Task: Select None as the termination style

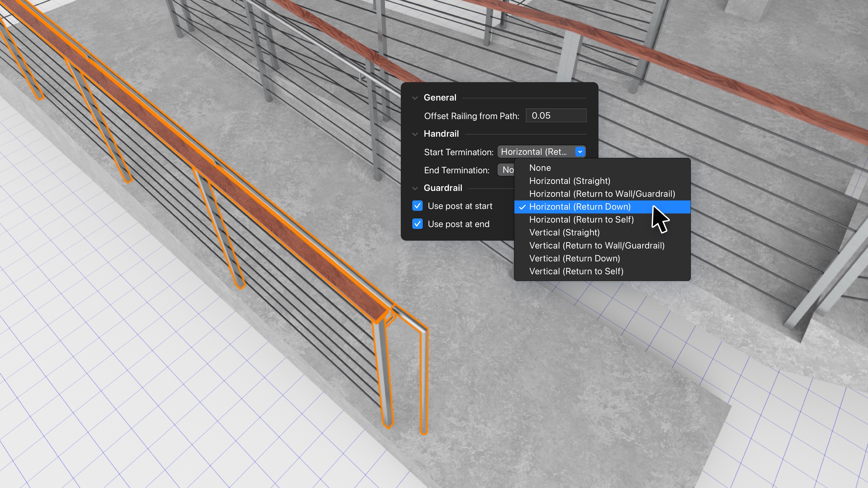Action: pyautogui.click(x=540, y=168)
